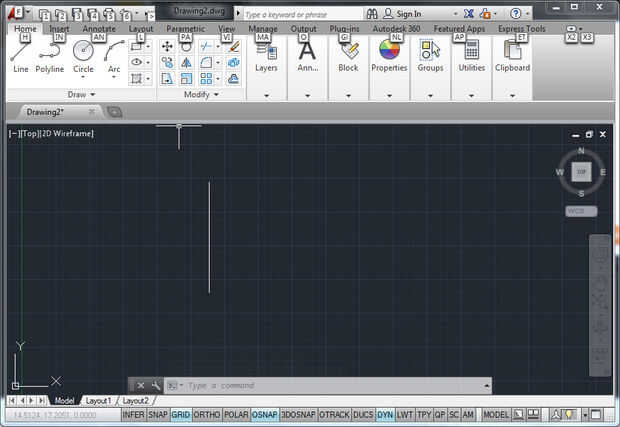Screen dimensions: 620x427
Task: Select the Line drawing tool
Action: [20, 55]
